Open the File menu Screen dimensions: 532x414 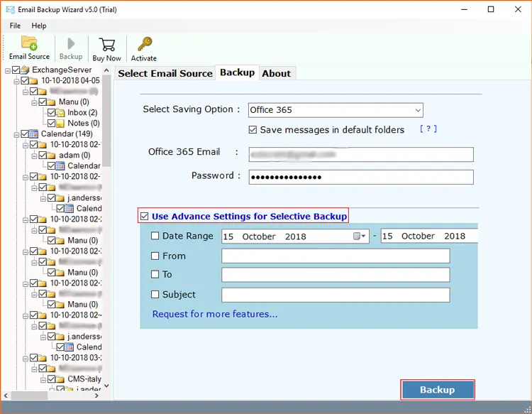[15, 26]
